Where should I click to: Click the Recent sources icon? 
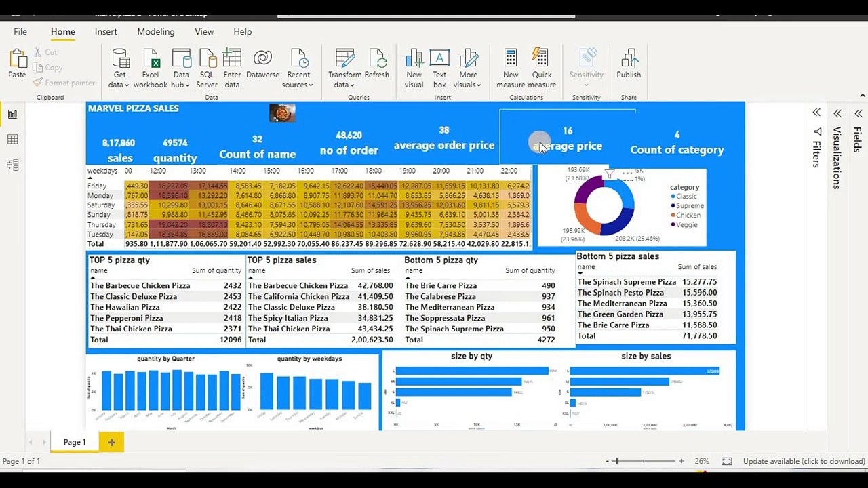click(298, 58)
